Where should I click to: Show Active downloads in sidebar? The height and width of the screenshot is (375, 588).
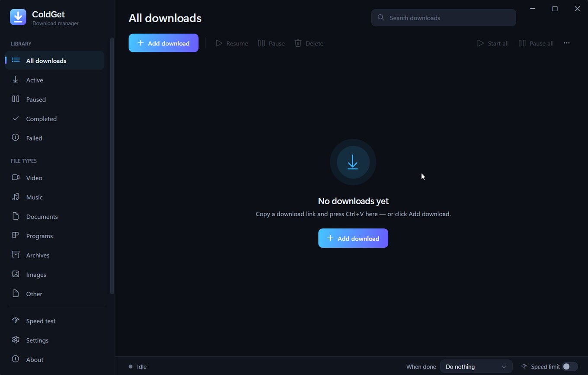pyautogui.click(x=55, y=80)
